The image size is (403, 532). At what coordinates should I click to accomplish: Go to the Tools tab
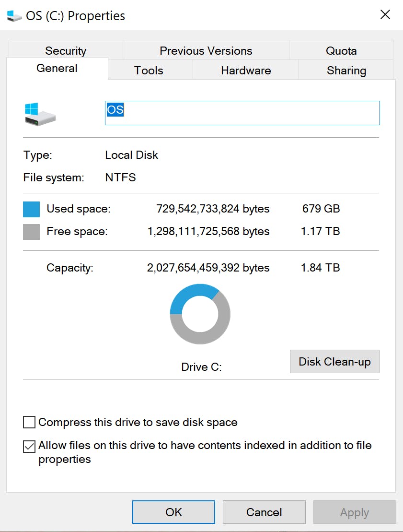[149, 71]
